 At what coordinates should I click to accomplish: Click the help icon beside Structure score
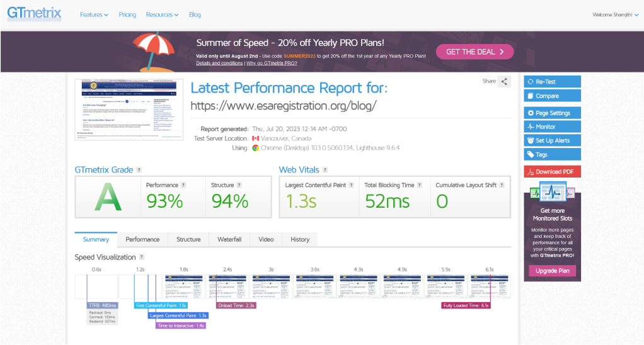[x=239, y=185]
